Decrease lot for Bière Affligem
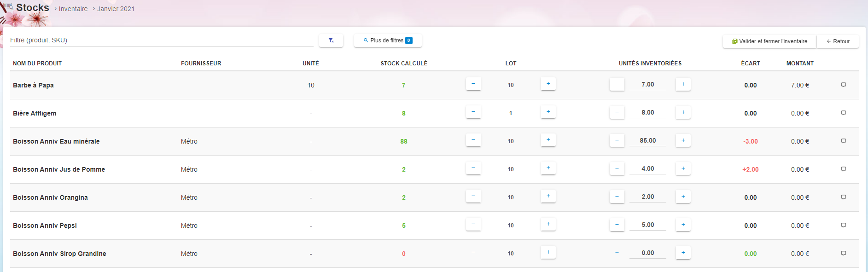 click(473, 112)
